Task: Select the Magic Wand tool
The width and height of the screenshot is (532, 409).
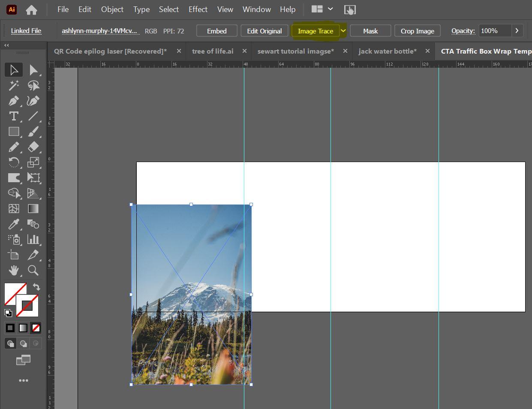Action: pos(13,85)
